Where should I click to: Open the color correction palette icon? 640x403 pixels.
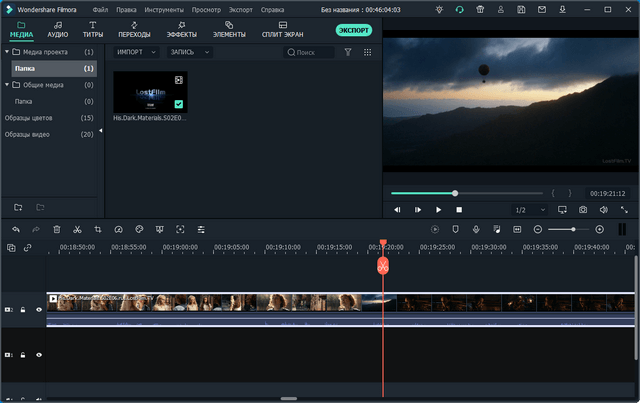tap(139, 229)
